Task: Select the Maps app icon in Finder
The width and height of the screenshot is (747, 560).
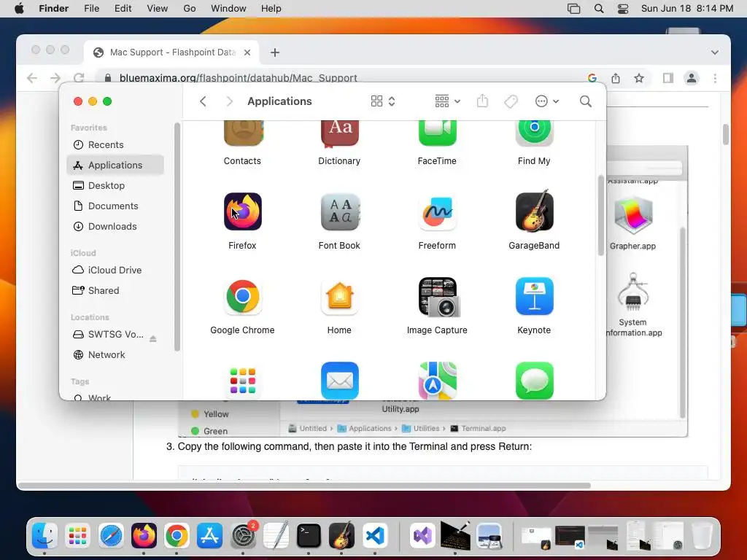Action: (x=437, y=381)
